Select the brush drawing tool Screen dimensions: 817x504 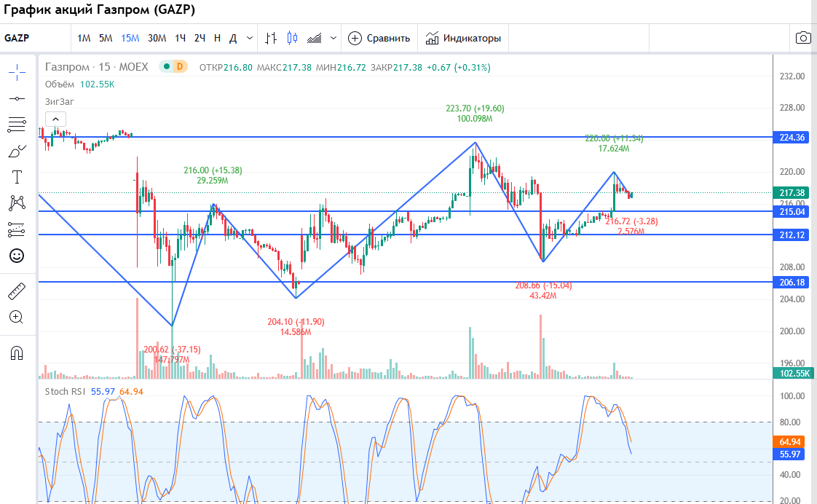[x=17, y=151]
